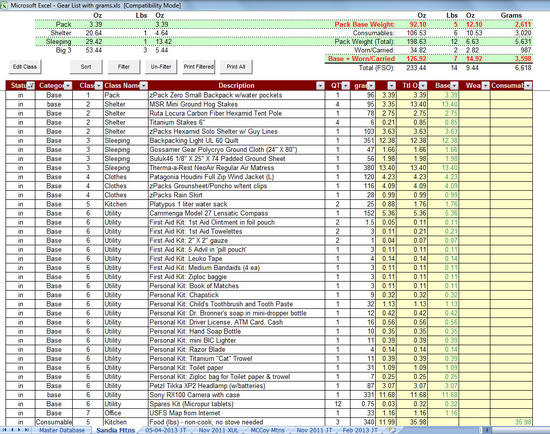Viewport: 550px width, 434px height.
Task: Click the insert new worksheet tab icon
Action: [391, 430]
